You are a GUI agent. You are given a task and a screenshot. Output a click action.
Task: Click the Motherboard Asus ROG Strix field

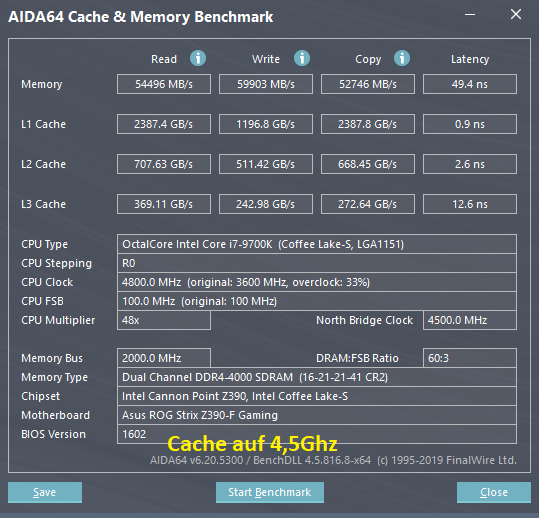click(x=317, y=415)
